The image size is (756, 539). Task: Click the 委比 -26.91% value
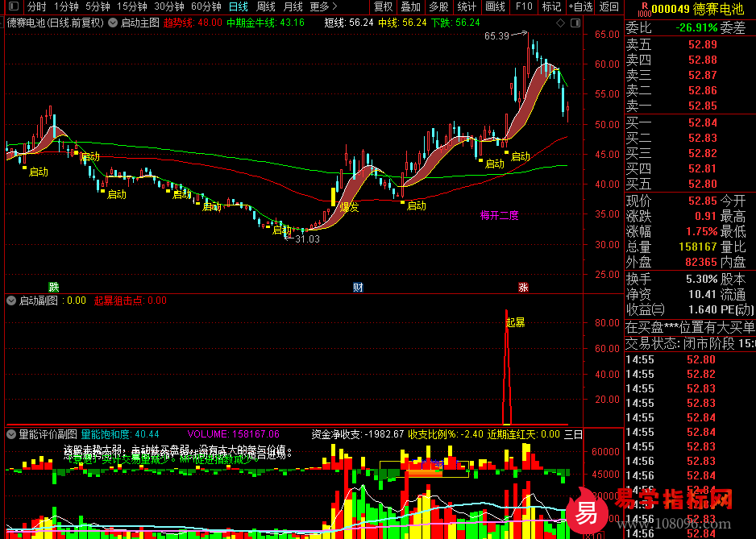(696, 28)
